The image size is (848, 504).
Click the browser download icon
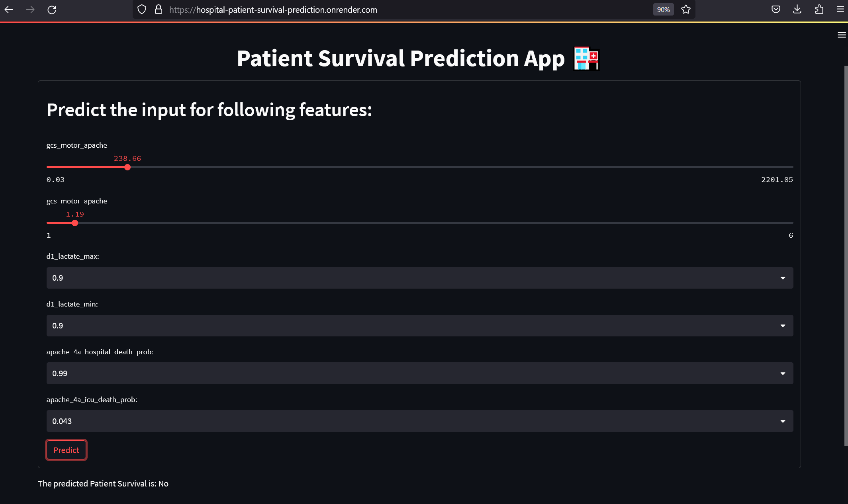click(797, 10)
